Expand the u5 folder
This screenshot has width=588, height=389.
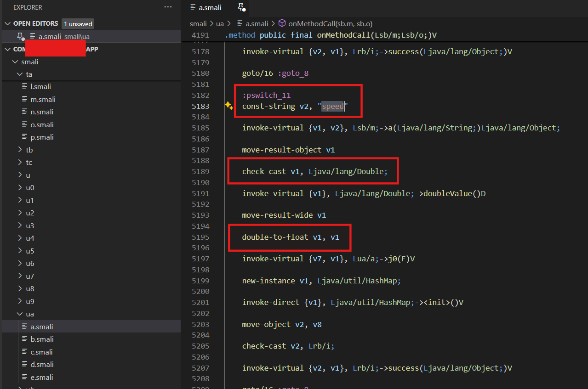tap(20, 251)
